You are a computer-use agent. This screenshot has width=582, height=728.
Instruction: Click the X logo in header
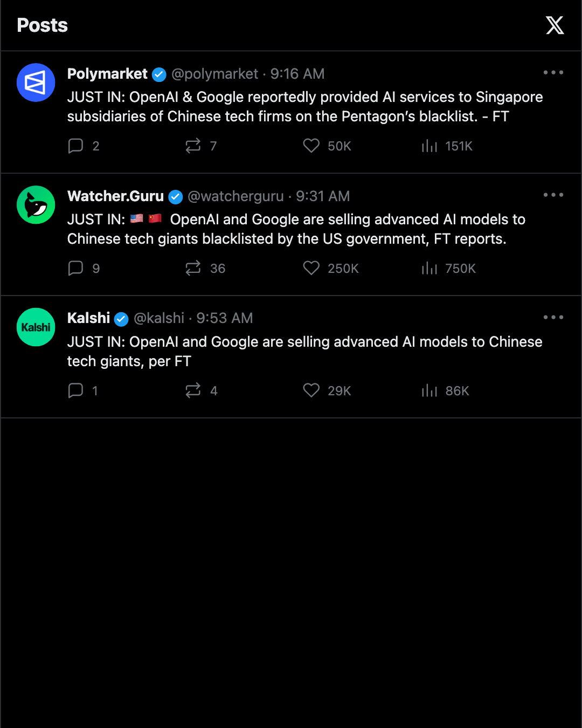click(x=555, y=25)
